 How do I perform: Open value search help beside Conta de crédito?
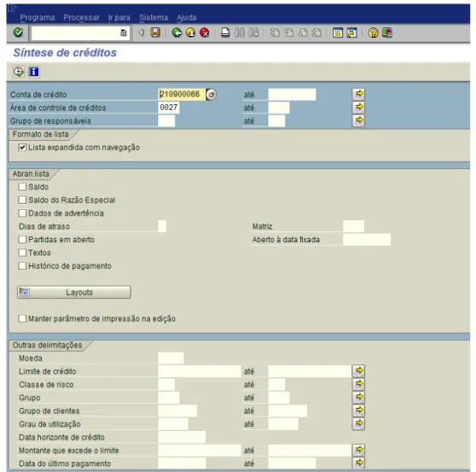(x=212, y=95)
